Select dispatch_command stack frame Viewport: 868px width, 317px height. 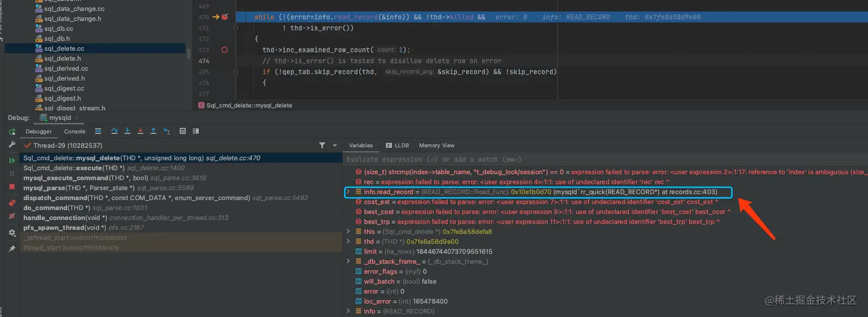(x=180, y=198)
